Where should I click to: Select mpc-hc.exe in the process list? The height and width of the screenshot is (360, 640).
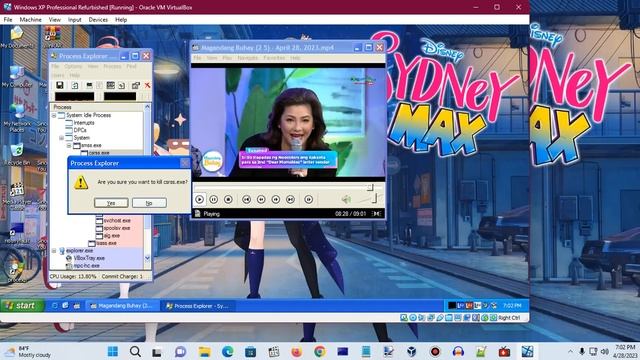coord(87,266)
